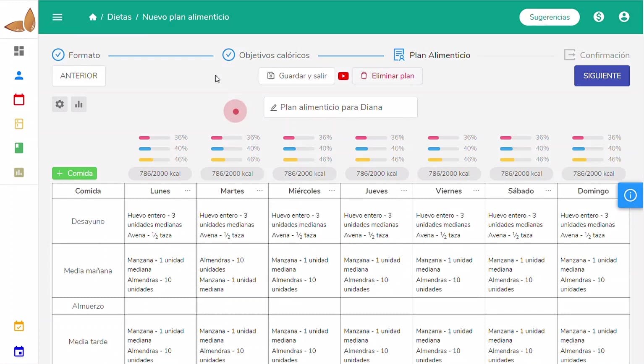Open the patients icon in sidebar

[x=19, y=75]
